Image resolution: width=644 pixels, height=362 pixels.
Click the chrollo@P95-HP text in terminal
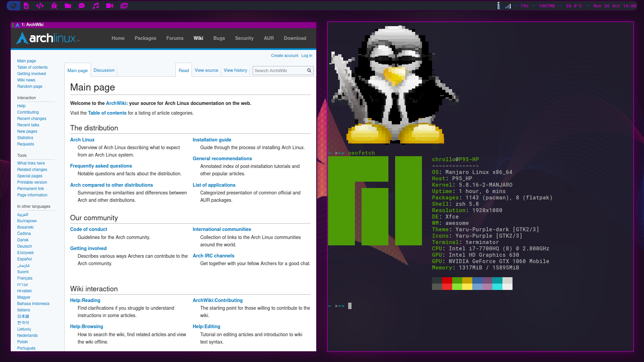455,160
